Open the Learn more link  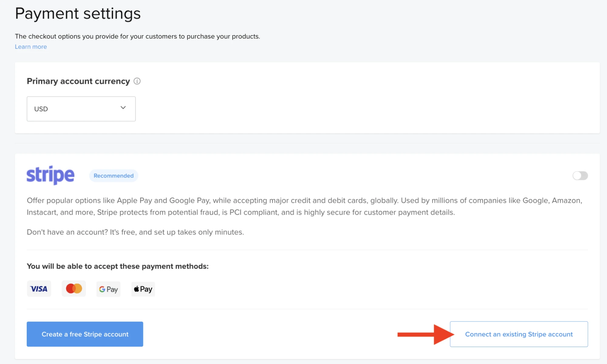(31, 46)
